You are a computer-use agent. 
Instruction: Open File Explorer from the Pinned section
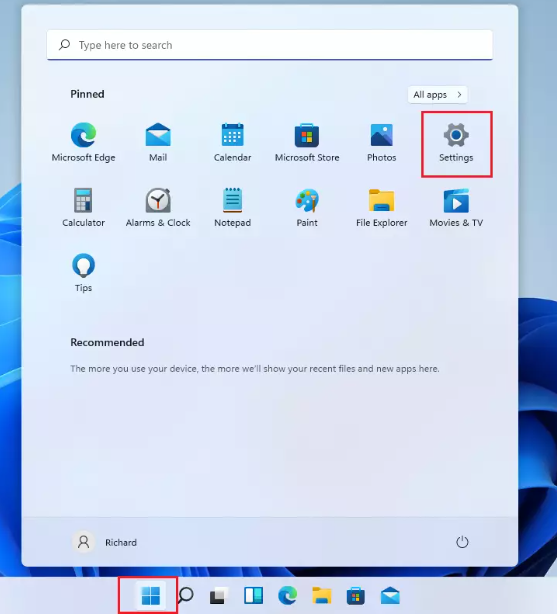click(x=382, y=208)
